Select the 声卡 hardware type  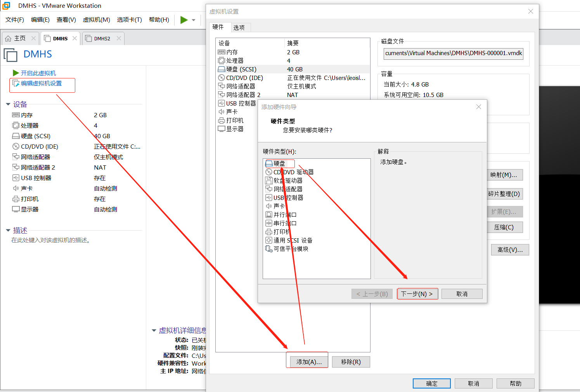click(x=279, y=206)
